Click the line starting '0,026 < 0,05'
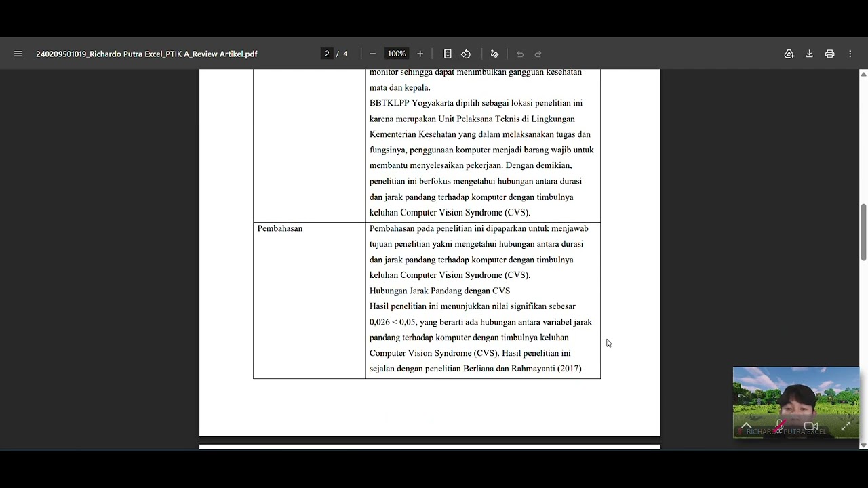Image resolution: width=868 pixels, height=488 pixels. 480,322
